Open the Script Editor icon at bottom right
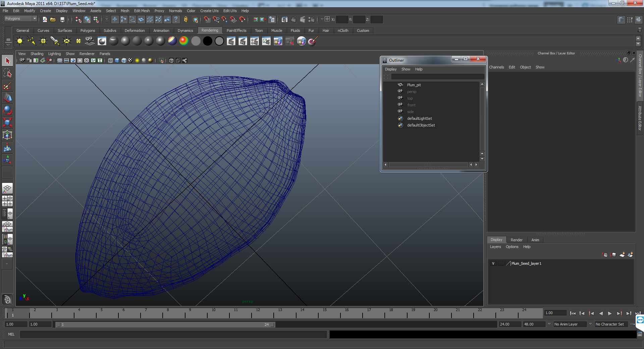Viewport: 644px width, 349px height. pos(640,334)
